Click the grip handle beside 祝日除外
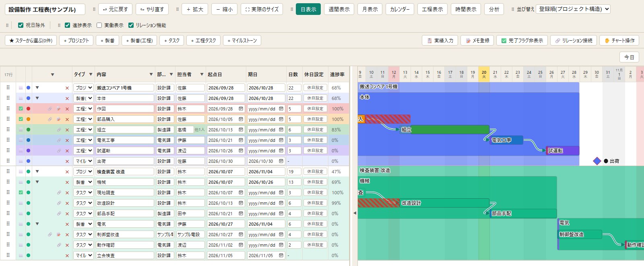 pos(7,25)
